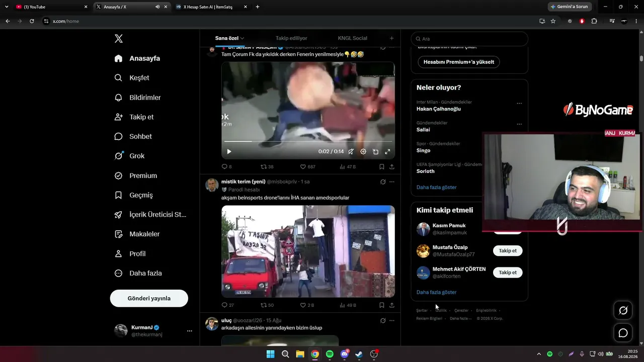644x362 pixels.
Task: Open Keşfet from the sidebar
Action: click(x=132, y=78)
